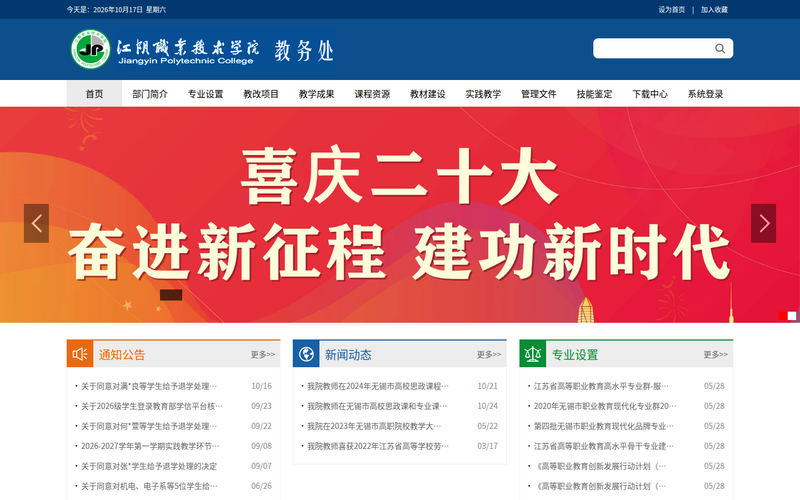Open the 课程资源 nav item

(372, 94)
